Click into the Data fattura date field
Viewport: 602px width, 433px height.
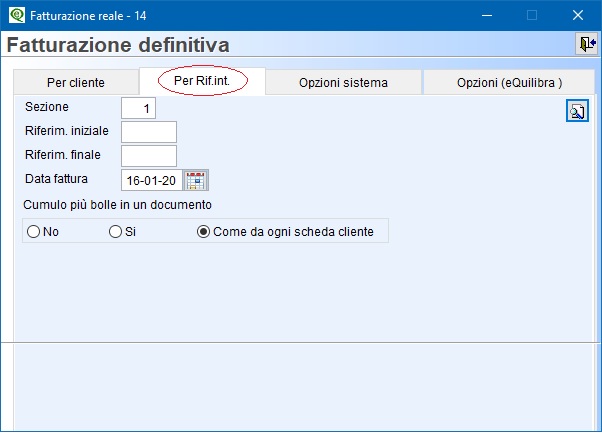pos(152,180)
